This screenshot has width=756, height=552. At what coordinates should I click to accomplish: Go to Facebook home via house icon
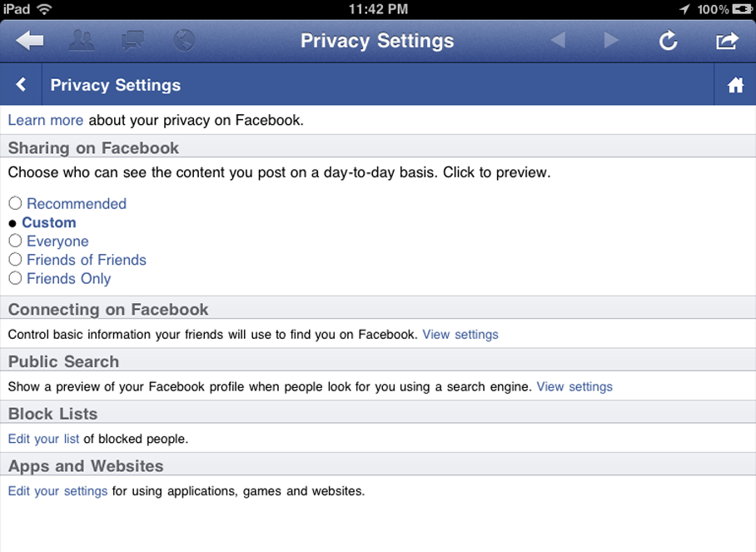735,85
